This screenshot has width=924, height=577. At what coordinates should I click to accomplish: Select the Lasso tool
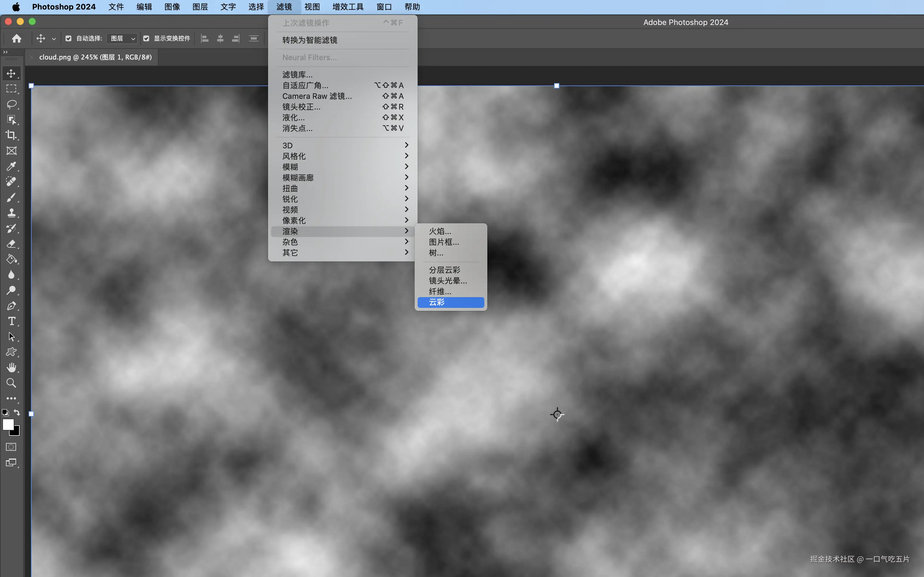pyautogui.click(x=11, y=104)
